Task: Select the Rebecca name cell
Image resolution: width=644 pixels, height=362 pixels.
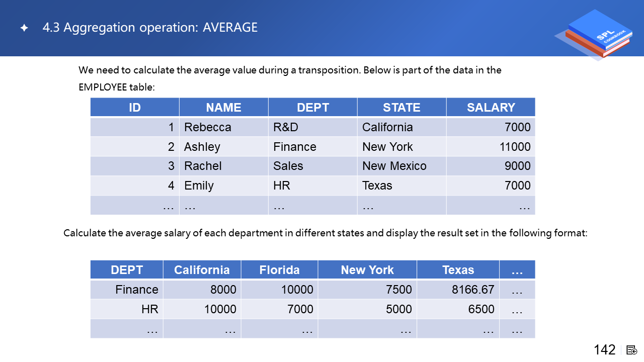Action: pyautogui.click(x=208, y=127)
